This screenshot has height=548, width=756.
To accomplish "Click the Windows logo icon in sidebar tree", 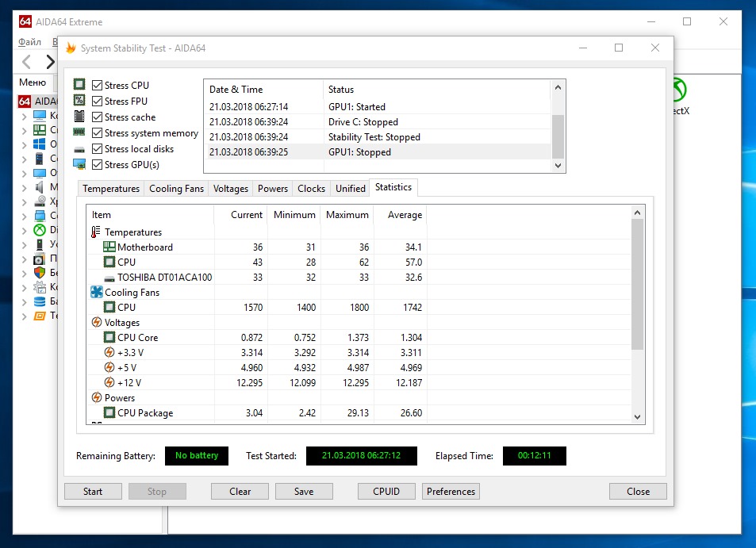I will click(x=39, y=144).
